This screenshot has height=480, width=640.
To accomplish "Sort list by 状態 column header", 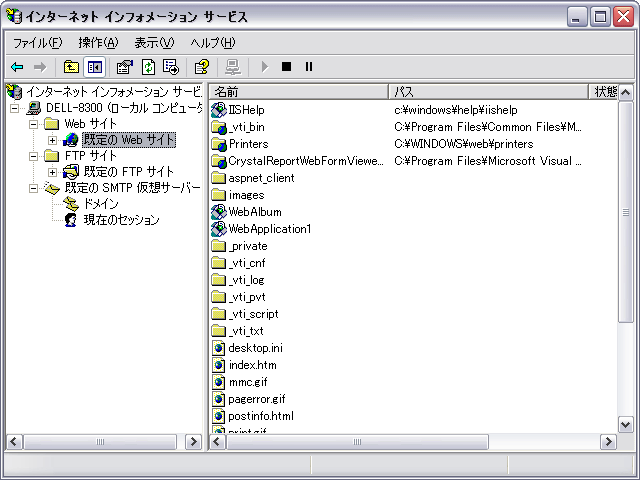I will [x=604, y=92].
